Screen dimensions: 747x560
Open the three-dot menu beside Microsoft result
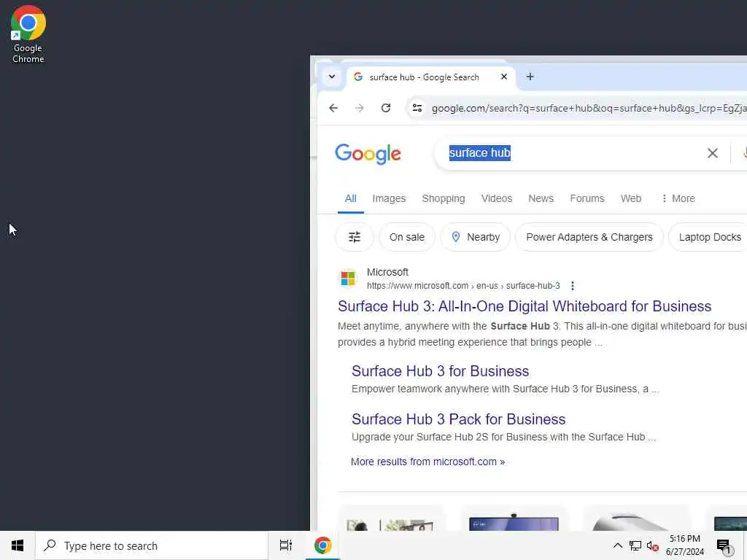(573, 286)
